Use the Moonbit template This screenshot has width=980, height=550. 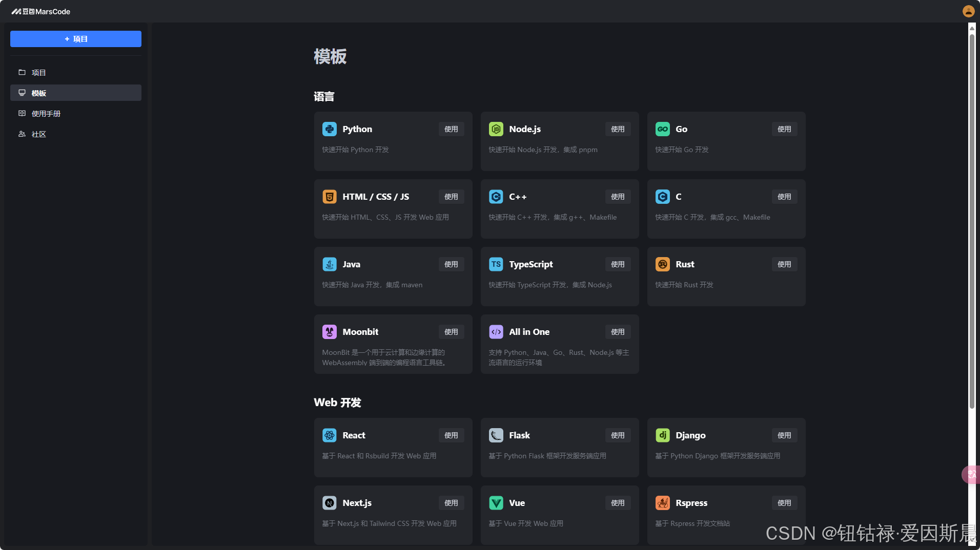[451, 332]
